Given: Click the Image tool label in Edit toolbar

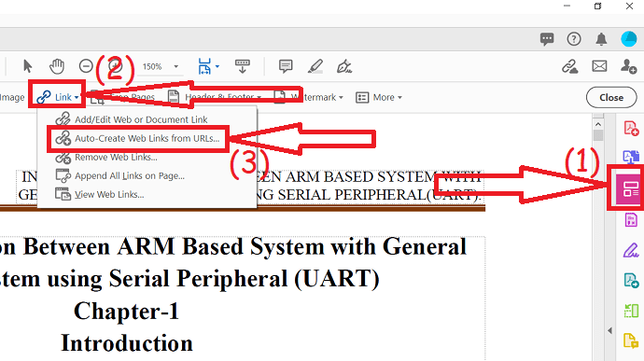Looking at the screenshot, I should click(x=12, y=97).
